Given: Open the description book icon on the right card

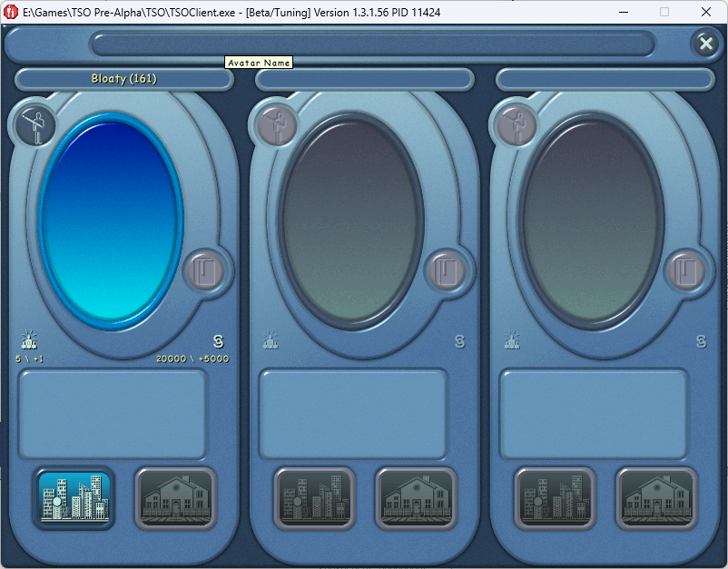Looking at the screenshot, I should pyautogui.click(x=686, y=271).
